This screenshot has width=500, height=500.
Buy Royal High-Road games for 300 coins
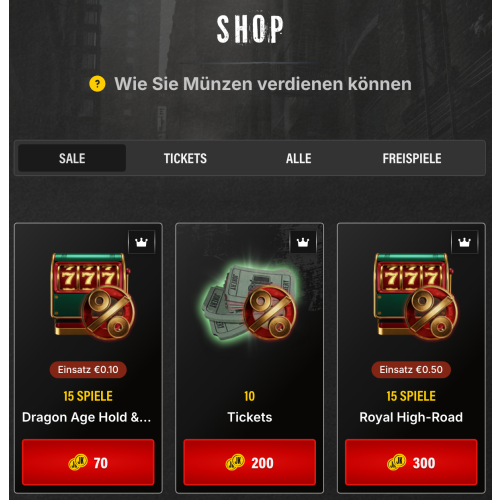(411, 462)
